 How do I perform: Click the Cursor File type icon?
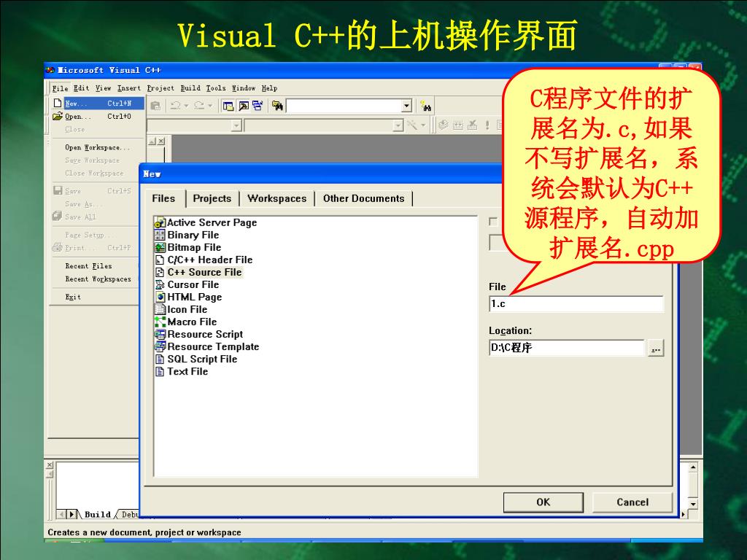(160, 284)
